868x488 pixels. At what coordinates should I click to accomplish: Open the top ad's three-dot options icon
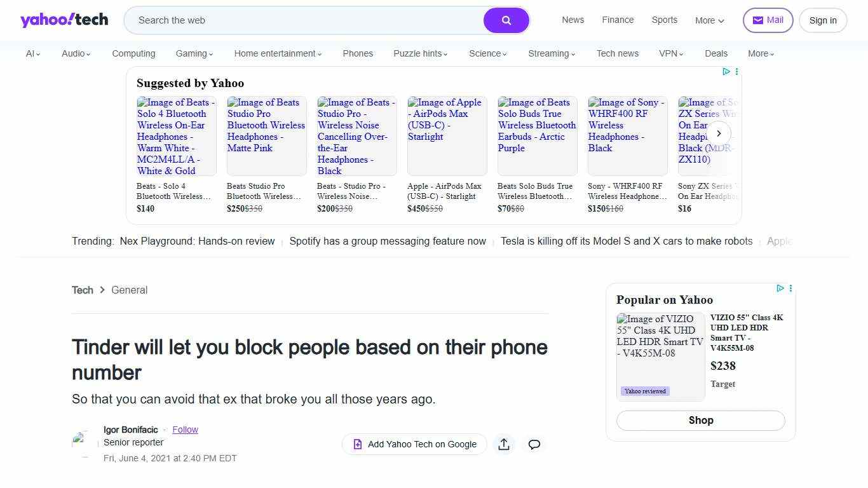(736, 72)
